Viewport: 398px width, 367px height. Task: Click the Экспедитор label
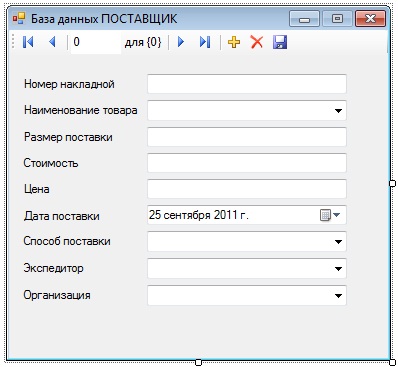click(53, 268)
